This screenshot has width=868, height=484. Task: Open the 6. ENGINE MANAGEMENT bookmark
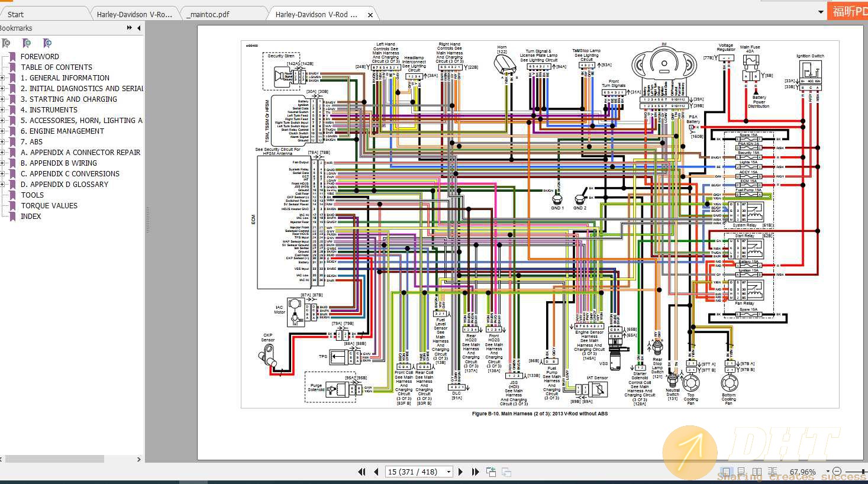pyautogui.click(x=62, y=131)
